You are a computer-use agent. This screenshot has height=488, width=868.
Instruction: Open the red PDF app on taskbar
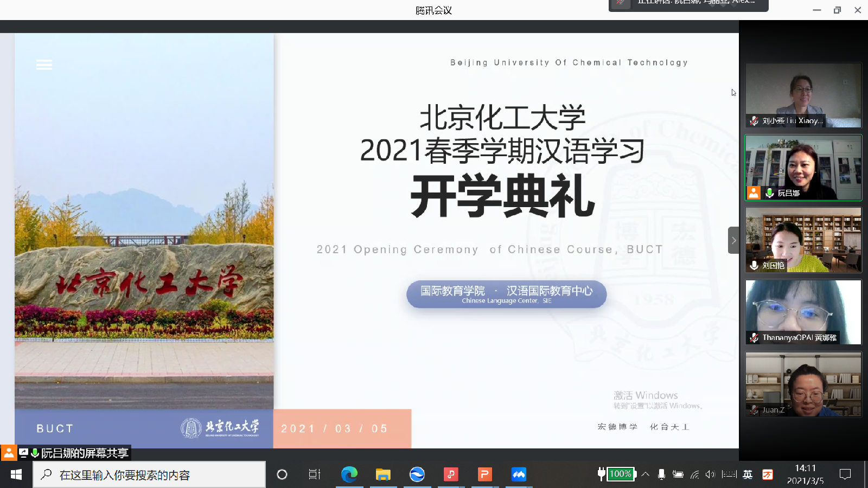pyautogui.click(x=451, y=474)
